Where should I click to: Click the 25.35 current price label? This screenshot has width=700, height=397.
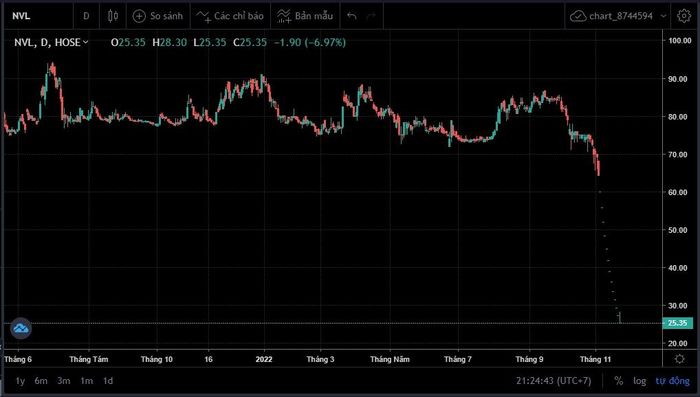pyautogui.click(x=678, y=323)
